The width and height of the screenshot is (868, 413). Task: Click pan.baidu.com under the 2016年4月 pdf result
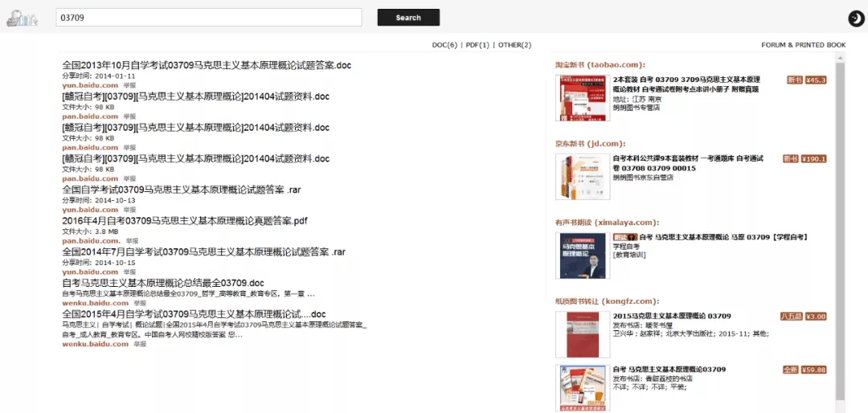(x=91, y=241)
